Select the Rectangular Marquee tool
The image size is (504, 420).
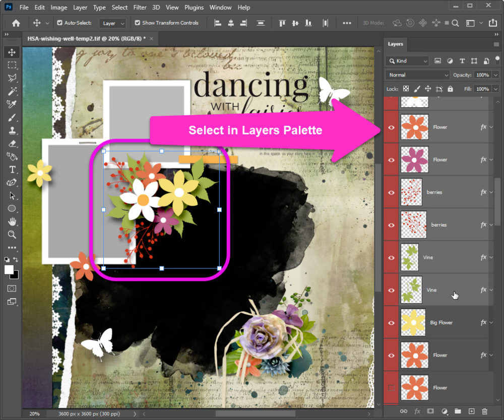[x=12, y=65]
